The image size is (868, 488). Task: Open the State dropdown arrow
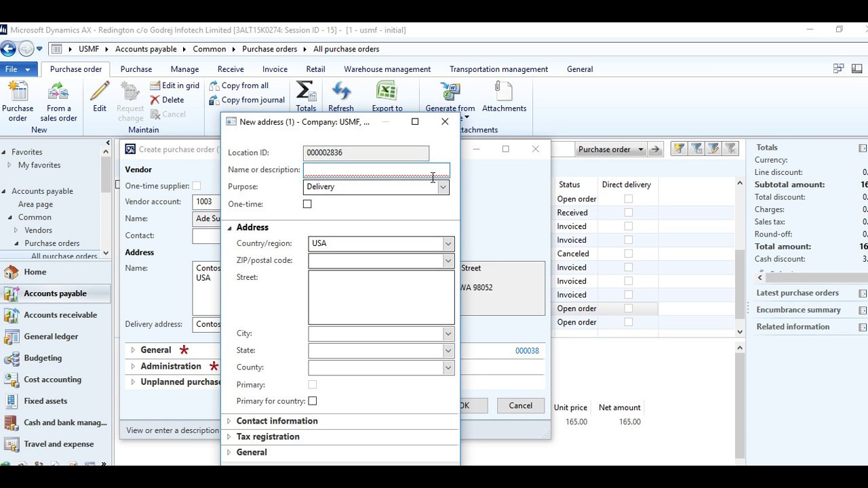pos(448,350)
